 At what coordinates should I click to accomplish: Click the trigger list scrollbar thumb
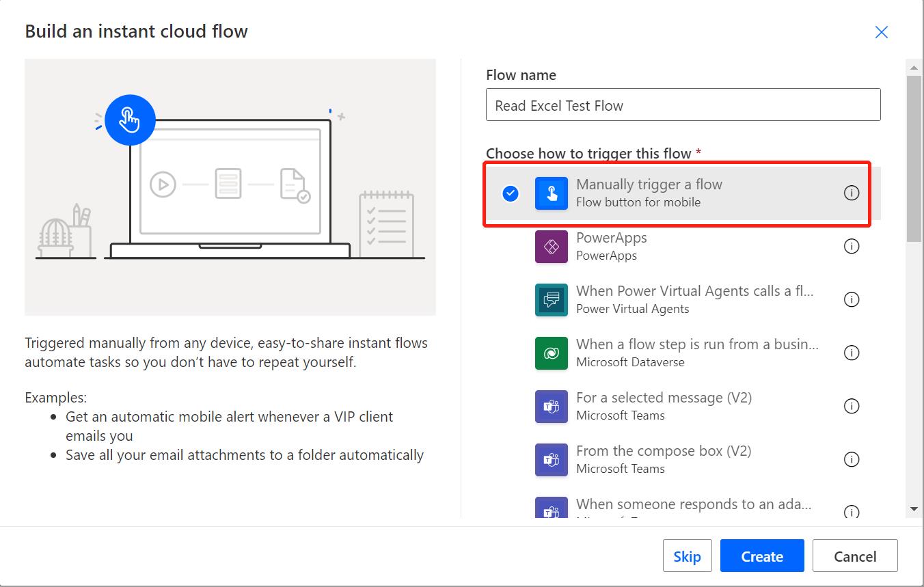tap(914, 158)
